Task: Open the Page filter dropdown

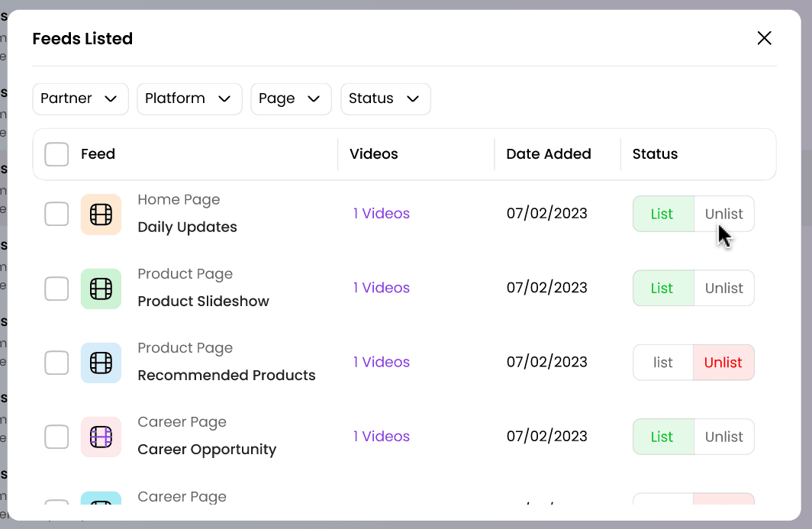Action: [291, 99]
